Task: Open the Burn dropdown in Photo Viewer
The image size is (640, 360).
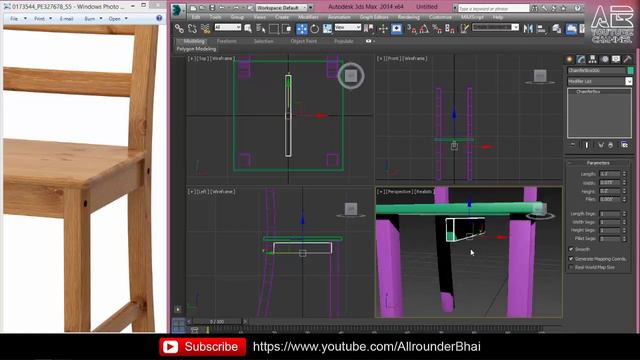Action: pyautogui.click(x=93, y=19)
